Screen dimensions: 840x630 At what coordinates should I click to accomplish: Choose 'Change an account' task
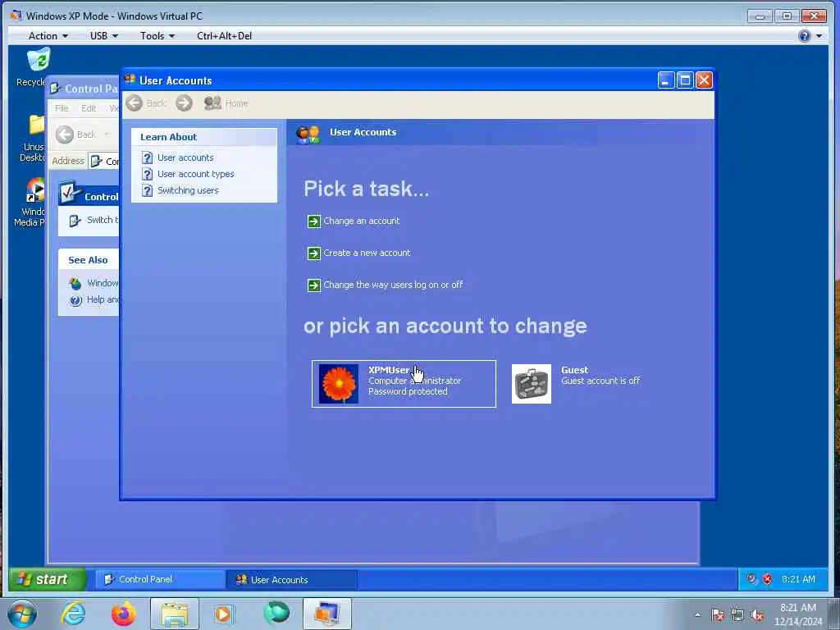362,221
